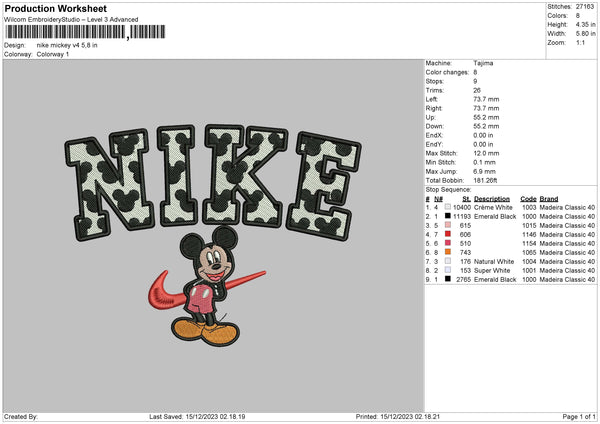Click the Stops label

point(435,81)
